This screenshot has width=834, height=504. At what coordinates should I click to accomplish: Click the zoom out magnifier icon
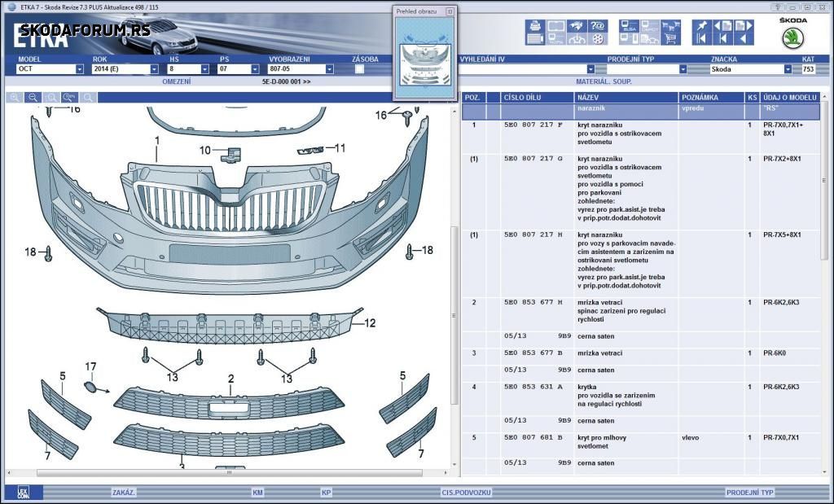click(x=33, y=97)
